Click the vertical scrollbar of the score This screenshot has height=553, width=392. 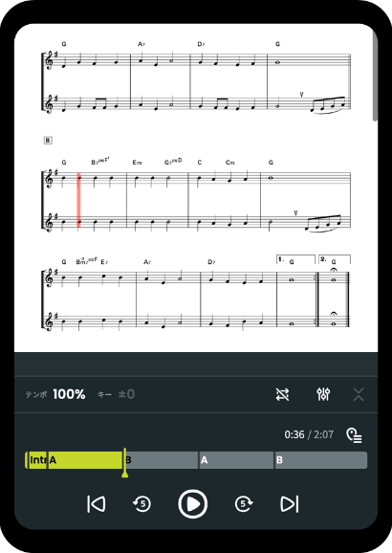pos(375,76)
